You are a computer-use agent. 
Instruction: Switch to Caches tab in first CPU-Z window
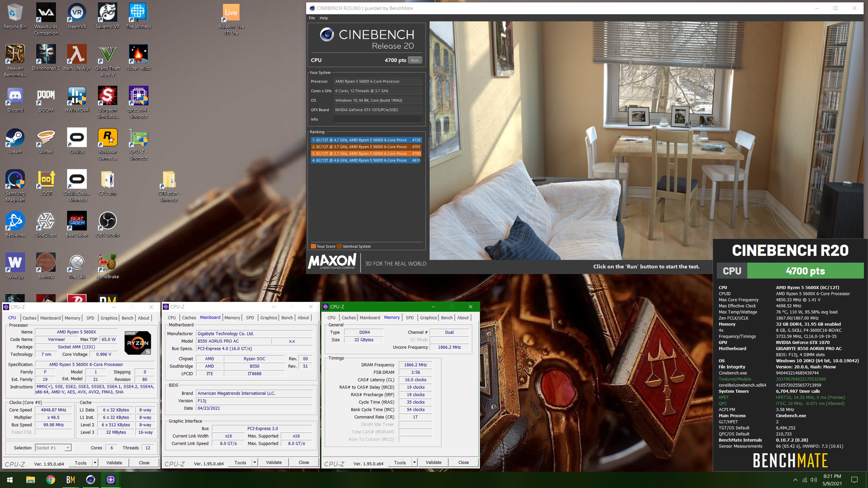pyautogui.click(x=29, y=318)
